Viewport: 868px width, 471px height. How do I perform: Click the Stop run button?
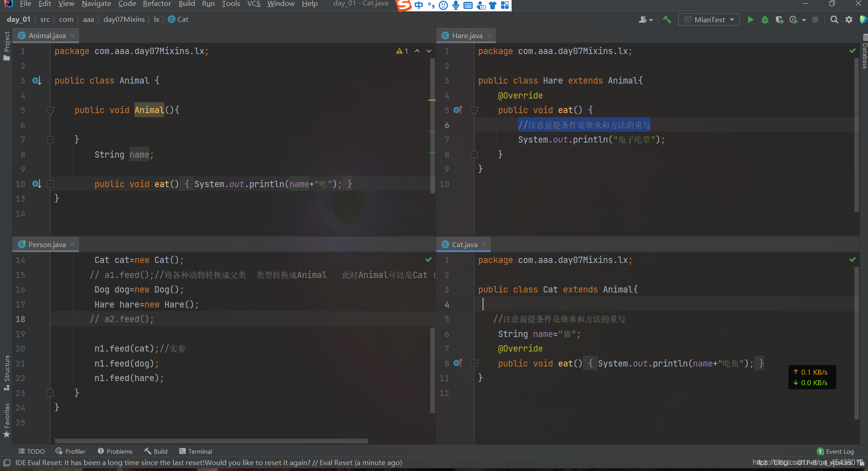tap(815, 20)
